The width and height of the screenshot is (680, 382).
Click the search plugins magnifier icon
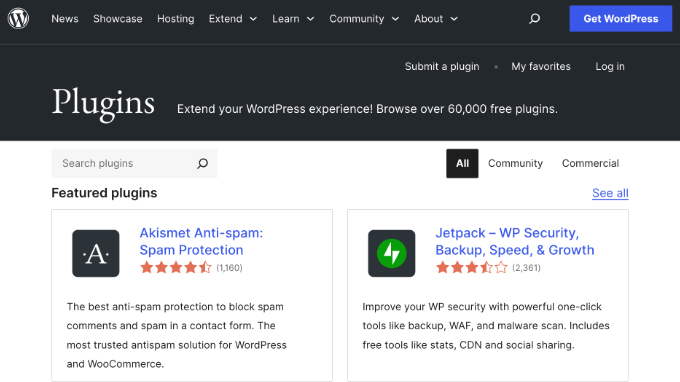[203, 163]
